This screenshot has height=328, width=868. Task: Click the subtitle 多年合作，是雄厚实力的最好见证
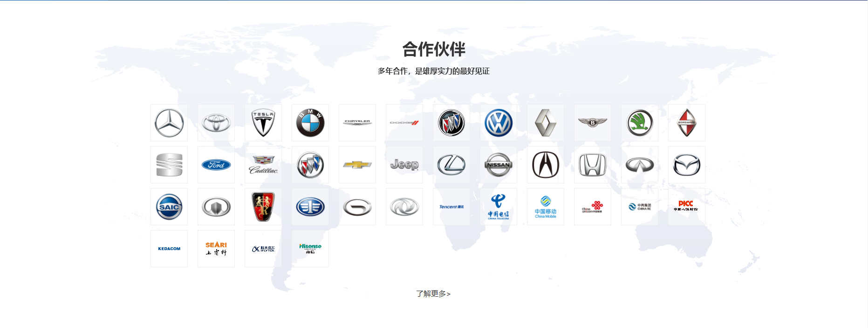coord(434,71)
